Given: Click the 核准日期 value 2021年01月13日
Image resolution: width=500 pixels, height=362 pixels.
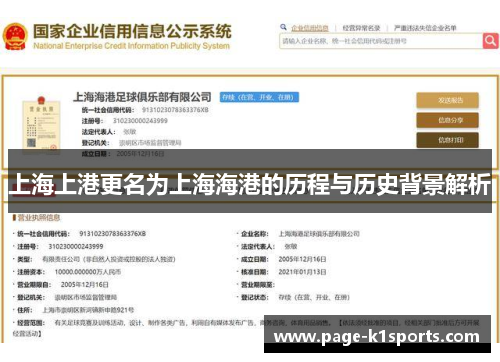Looking at the screenshot, I should click(302, 272).
